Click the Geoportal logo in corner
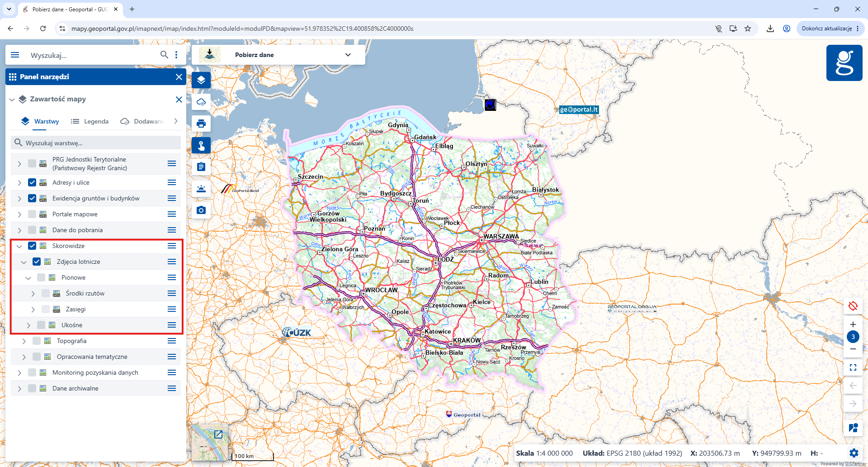The width and height of the screenshot is (868, 467). pyautogui.click(x=844, y=63)
